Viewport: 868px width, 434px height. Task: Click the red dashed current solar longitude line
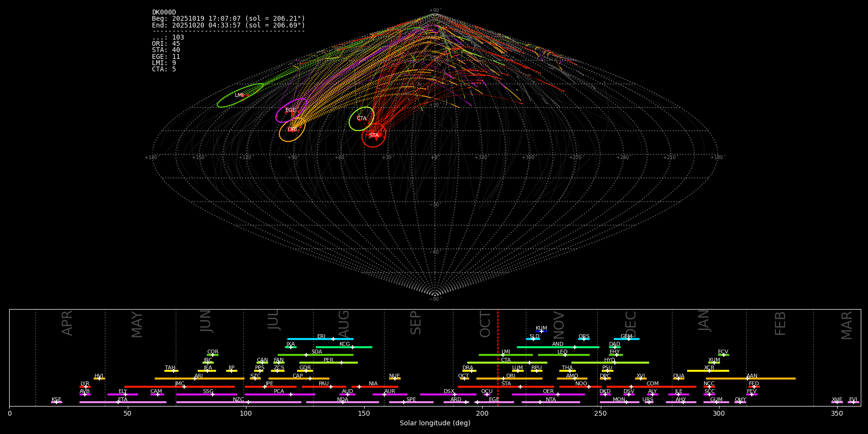(x=498, y=357)
